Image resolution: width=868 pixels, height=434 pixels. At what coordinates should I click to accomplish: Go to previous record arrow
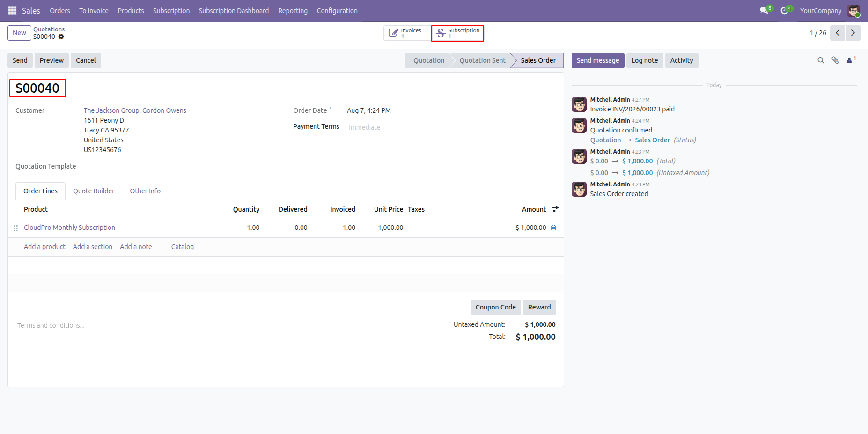(x=838, y=33)
